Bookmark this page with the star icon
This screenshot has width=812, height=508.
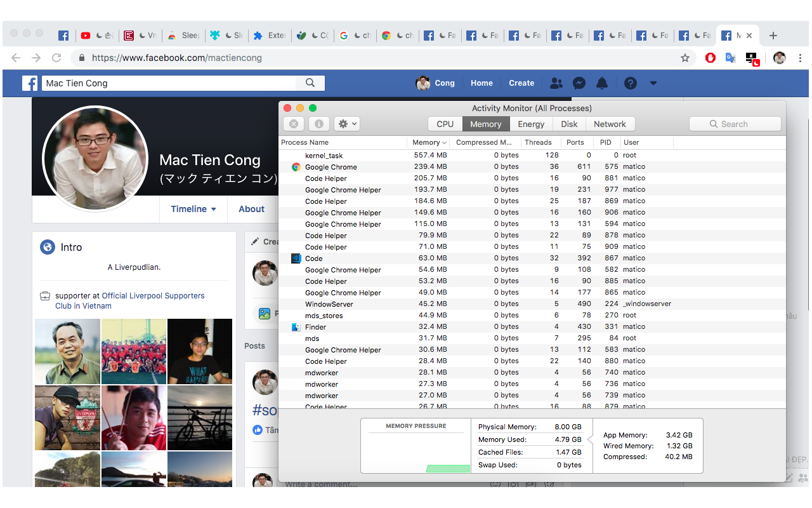coord(685,58)
